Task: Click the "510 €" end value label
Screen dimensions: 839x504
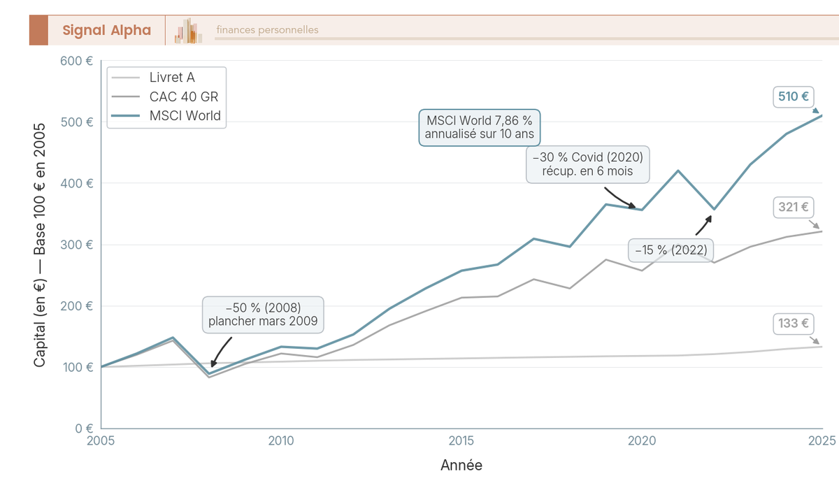Action: point(794,97)
